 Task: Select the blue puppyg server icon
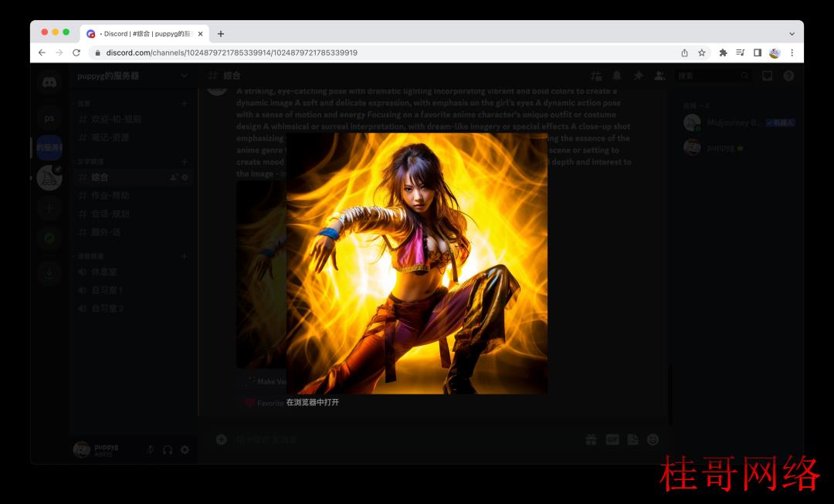point(49,147)
